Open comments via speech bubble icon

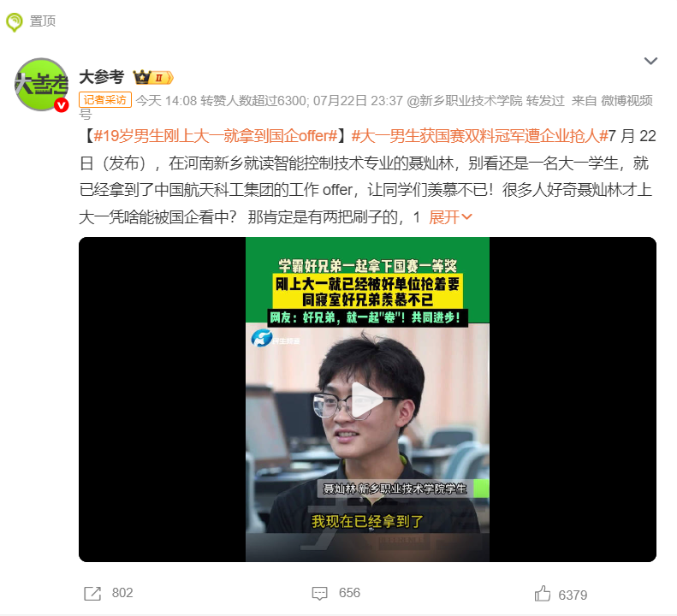320,594
